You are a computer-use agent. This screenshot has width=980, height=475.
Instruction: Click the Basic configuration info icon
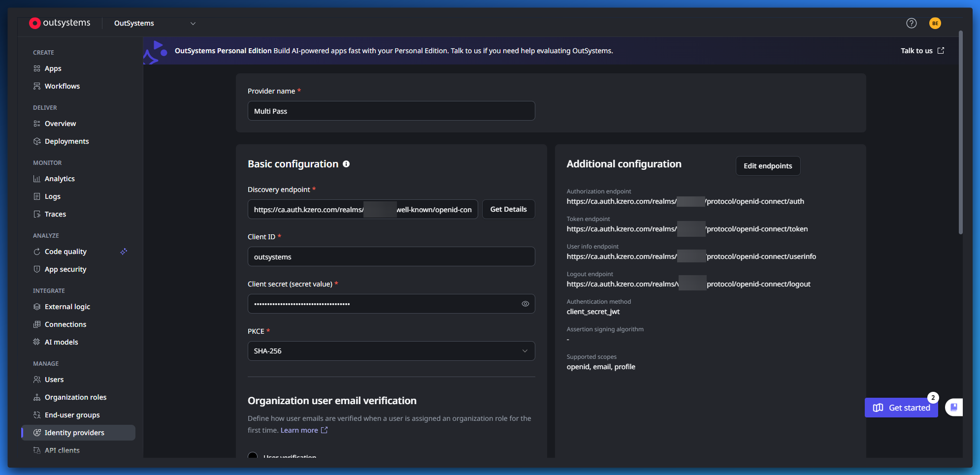coord(346,164)
